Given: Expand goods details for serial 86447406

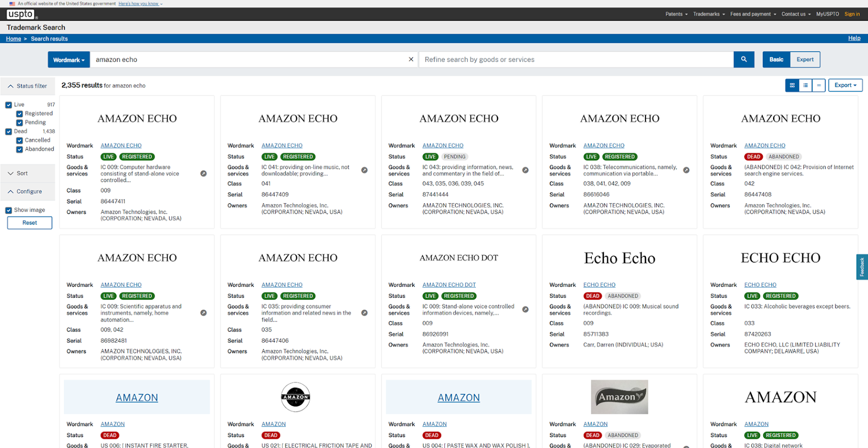Looking at the screenshot, I should coord(365,313).
